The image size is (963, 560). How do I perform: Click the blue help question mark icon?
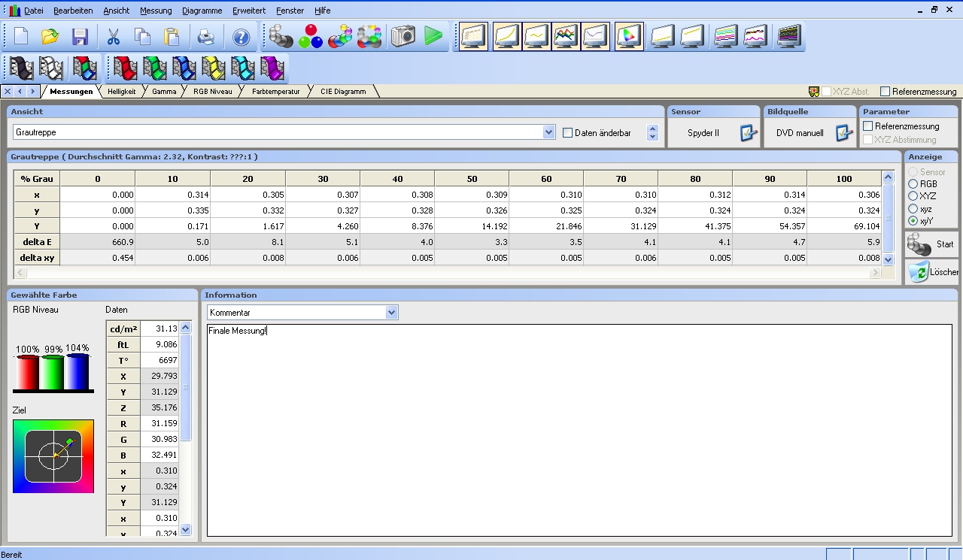(241, 37)
